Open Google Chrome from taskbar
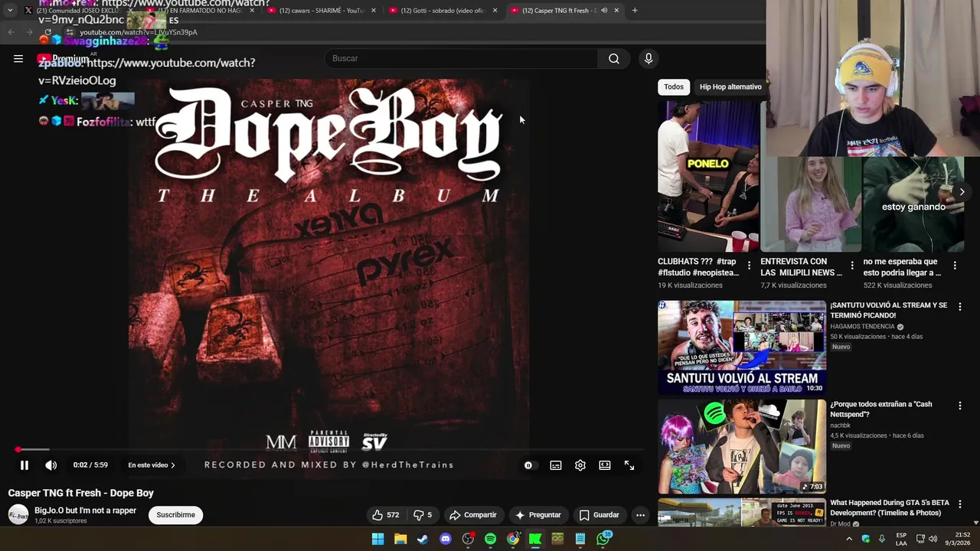This screenshot has width=980, height=551. click(513, 539)
